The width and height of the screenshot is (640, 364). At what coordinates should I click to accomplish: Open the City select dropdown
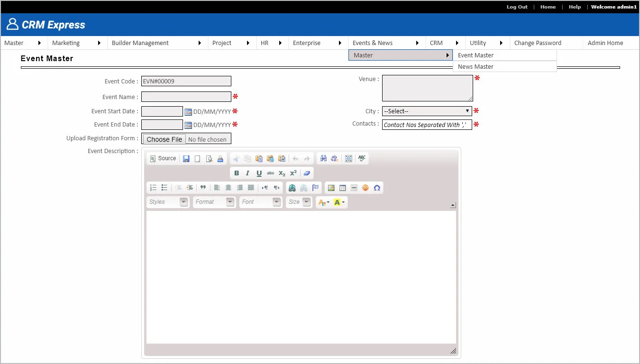(427, 111)
